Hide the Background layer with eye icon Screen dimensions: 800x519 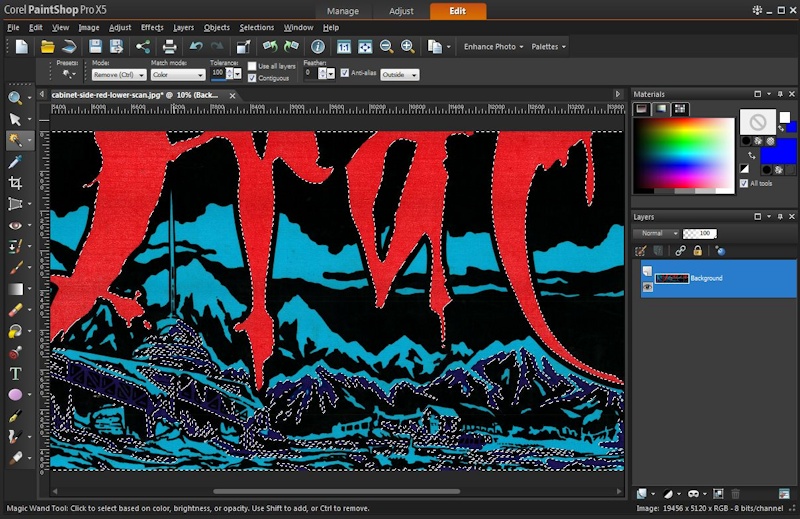[647, 287]
